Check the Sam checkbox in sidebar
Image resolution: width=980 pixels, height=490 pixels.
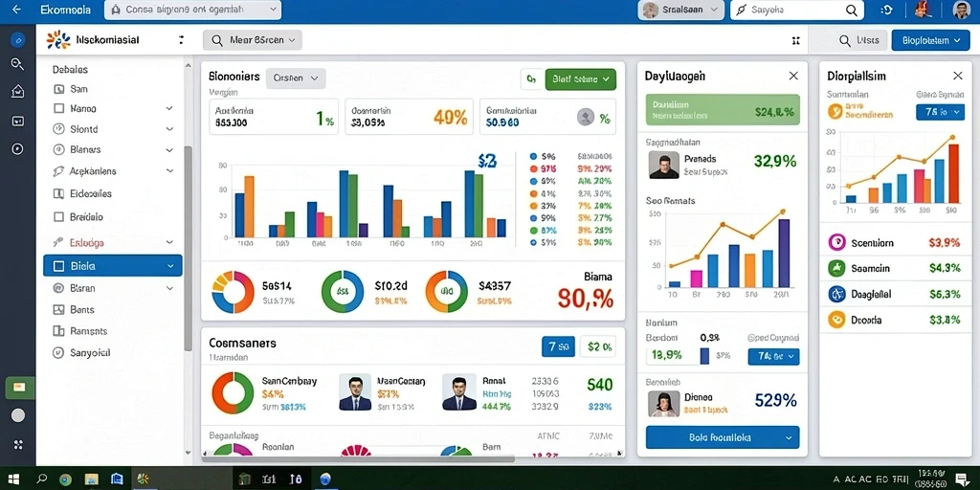pos(59,89)
